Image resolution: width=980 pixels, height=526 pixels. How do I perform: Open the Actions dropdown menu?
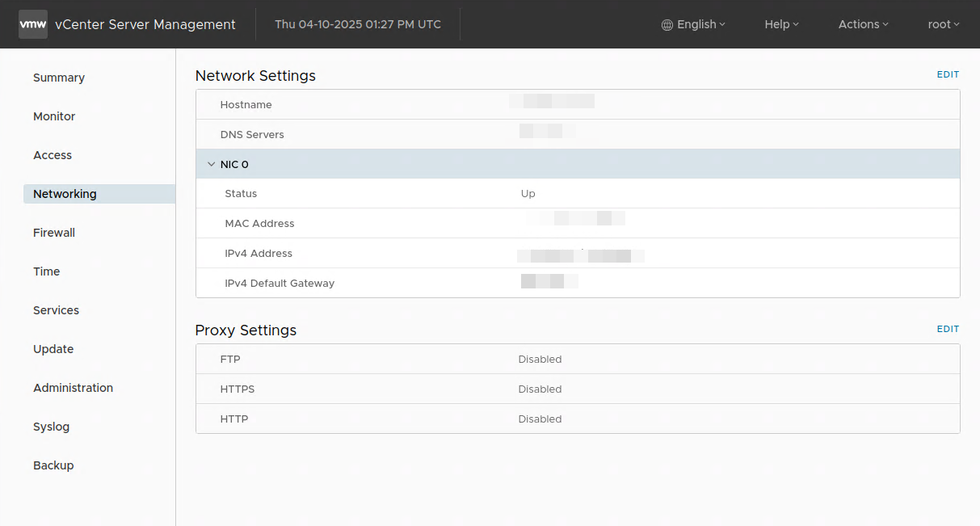[863, 24]
